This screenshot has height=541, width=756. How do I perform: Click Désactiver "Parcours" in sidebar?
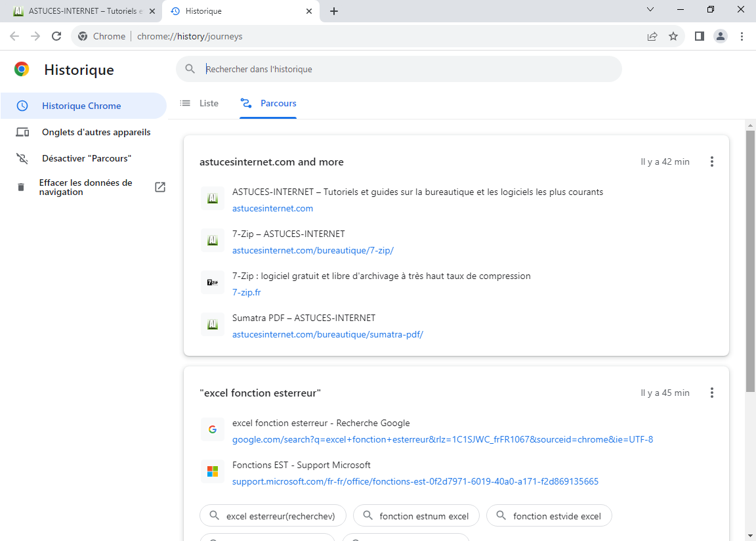[83, 158]
